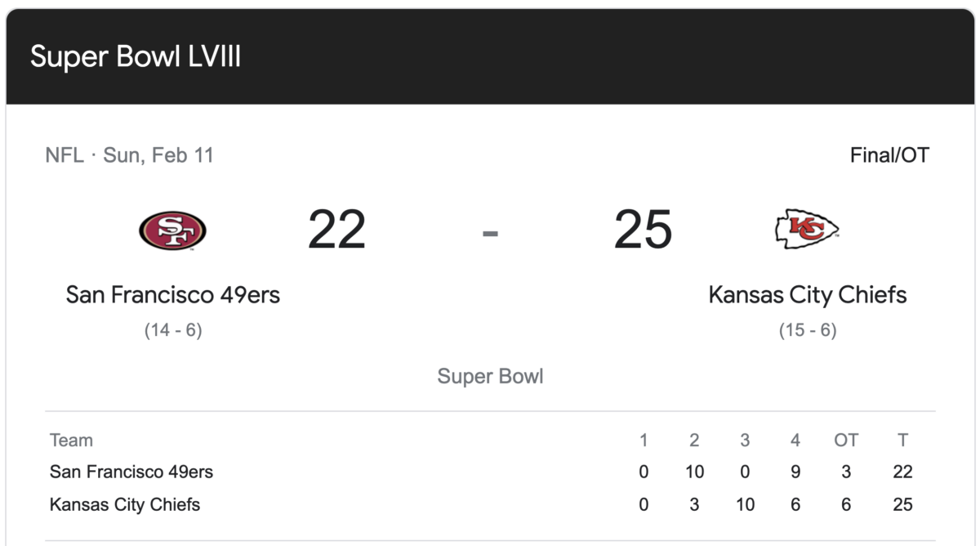980x546 pixels.
Task: Select the San Francisco 49ers team name
Action: [x=173, y=294]
